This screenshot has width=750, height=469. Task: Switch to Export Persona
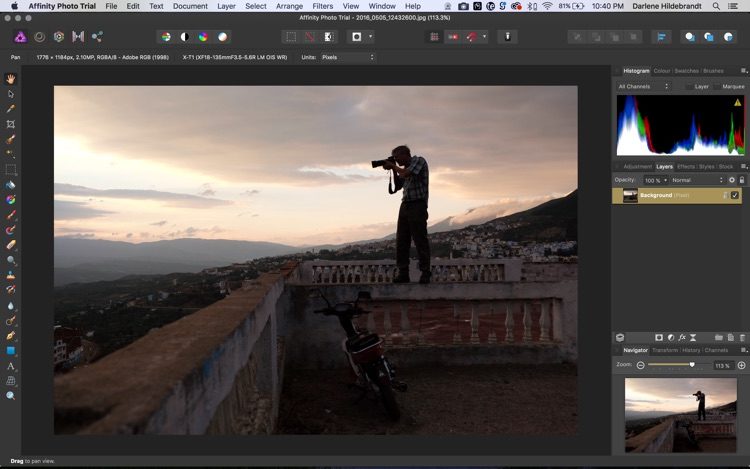click(97, 37)
